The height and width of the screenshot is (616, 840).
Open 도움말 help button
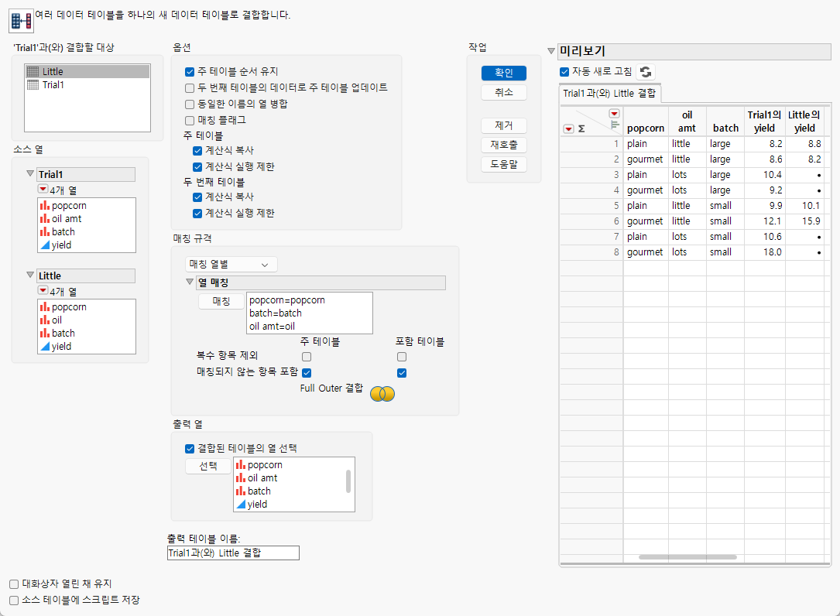[x=503, y=164]
